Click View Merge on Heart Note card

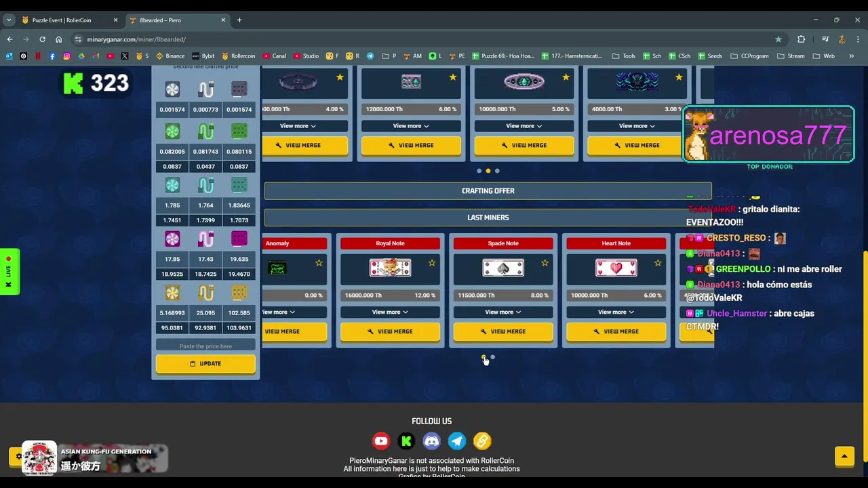pyautogui.click(x=616, y=331)
